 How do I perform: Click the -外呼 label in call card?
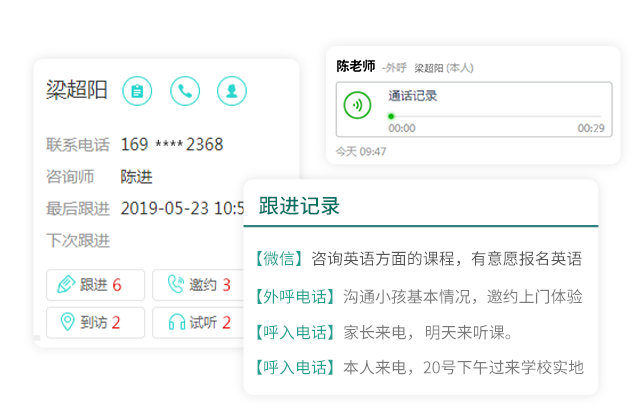click(x=394, y=68)
